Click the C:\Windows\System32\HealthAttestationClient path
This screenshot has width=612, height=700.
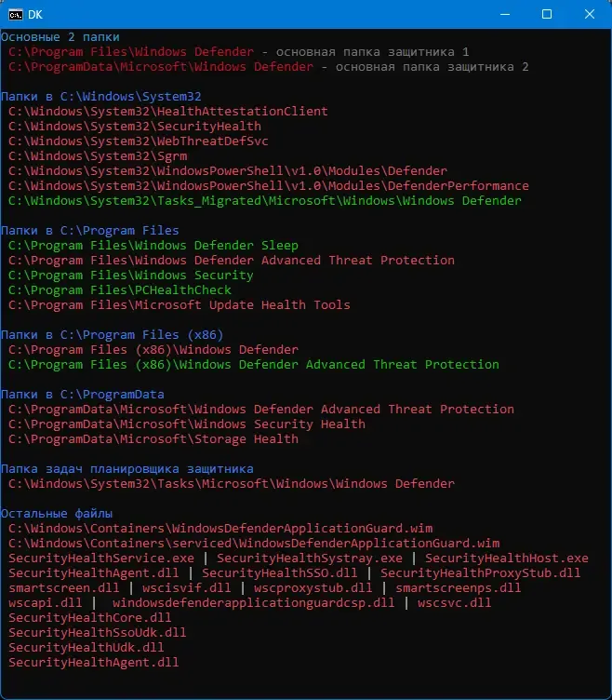coord(168,112)
